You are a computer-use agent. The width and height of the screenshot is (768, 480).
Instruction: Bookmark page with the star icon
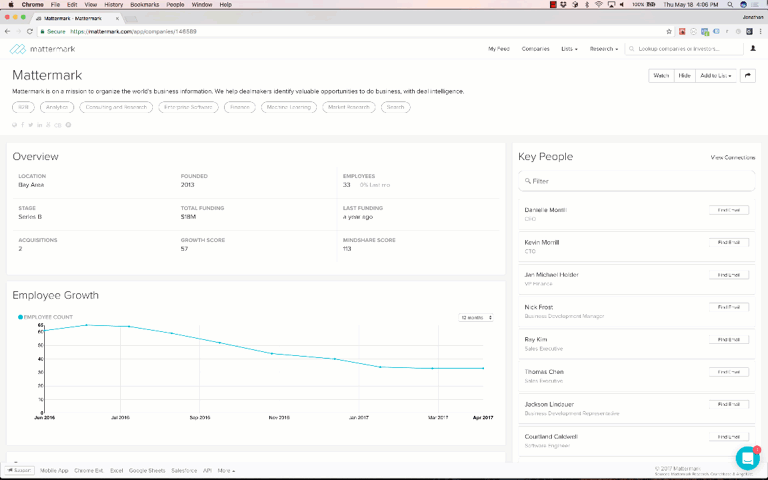(669, 31)
